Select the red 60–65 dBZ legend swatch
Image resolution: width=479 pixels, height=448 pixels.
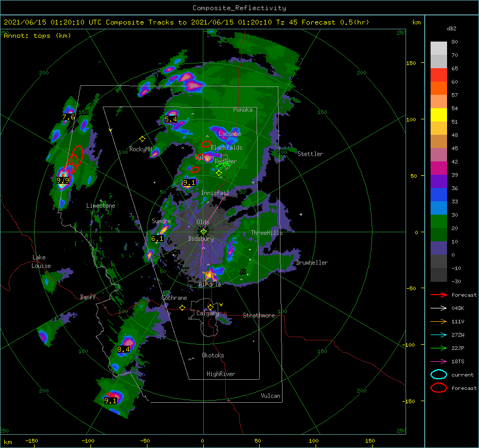coord(439,75)
